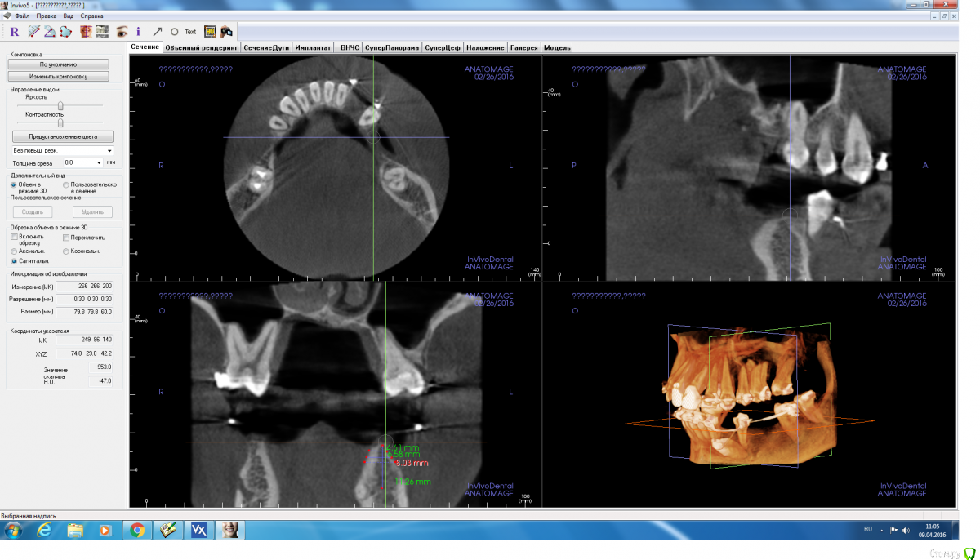Switch to the 'Имплантат' tab
The height and width of the screenshot is (560, 980).
pyautogui.click(x=314, y=47)
